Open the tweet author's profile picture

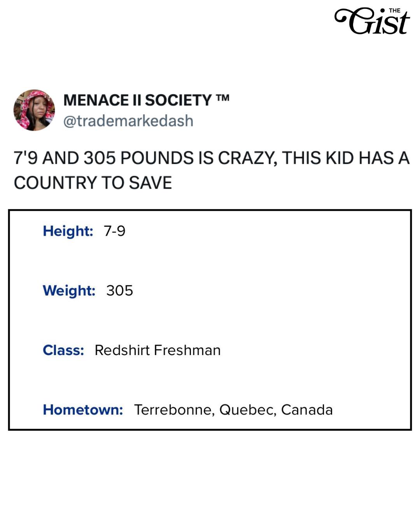point(34,110)
